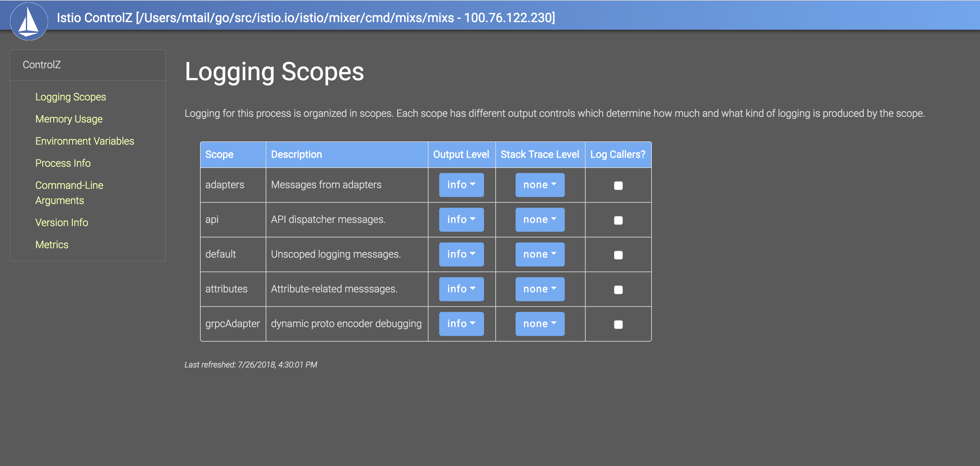Expand Stack Trace Level for default scope

[x=539, y=254]
